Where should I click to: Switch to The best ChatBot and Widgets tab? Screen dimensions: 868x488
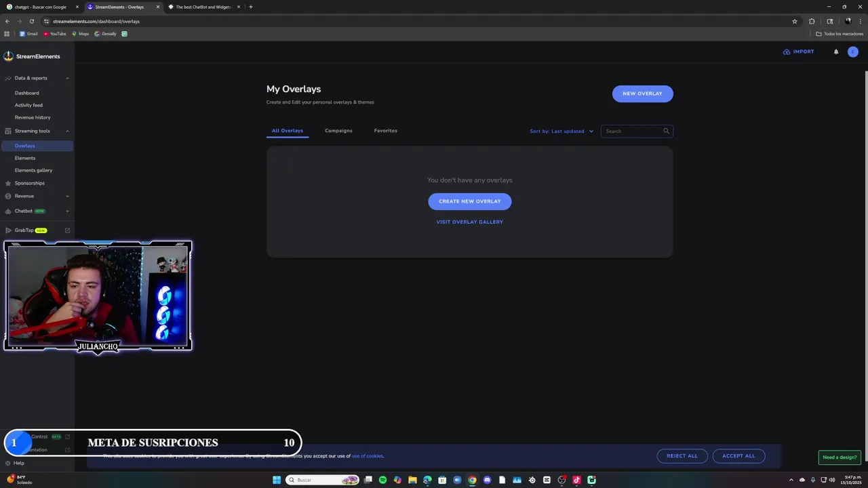[203, 7]
